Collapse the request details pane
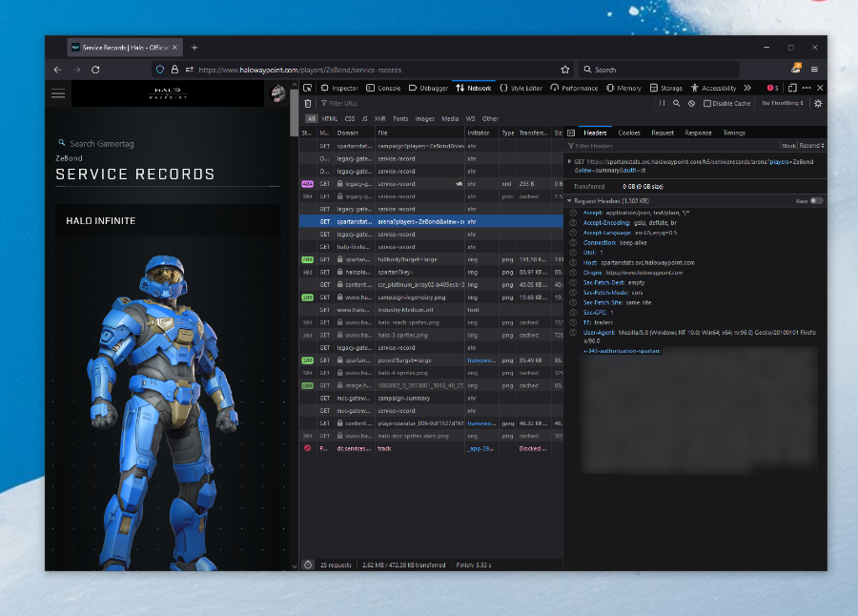This screenshot has height=616, width=858. coord(571,133)
